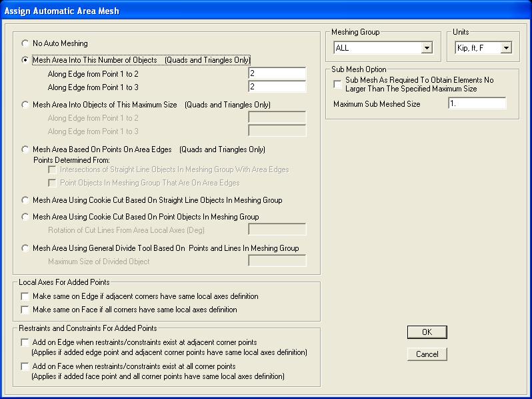
Task: Click the Cancel button
Action: coord(427,354)
